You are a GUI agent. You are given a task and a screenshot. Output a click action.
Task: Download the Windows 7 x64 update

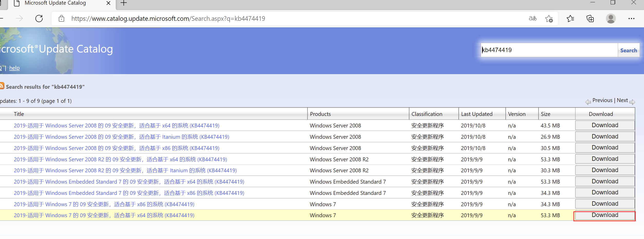(605, 215)
